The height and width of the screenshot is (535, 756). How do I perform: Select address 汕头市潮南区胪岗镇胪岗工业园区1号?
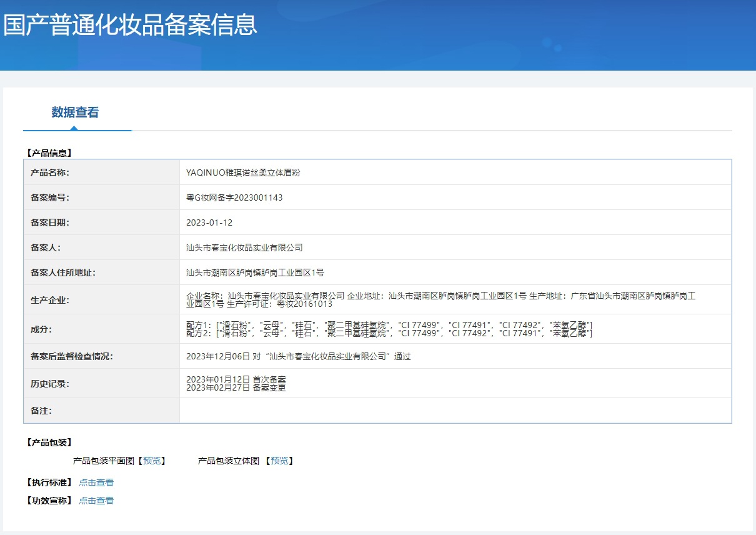[255, 272]
